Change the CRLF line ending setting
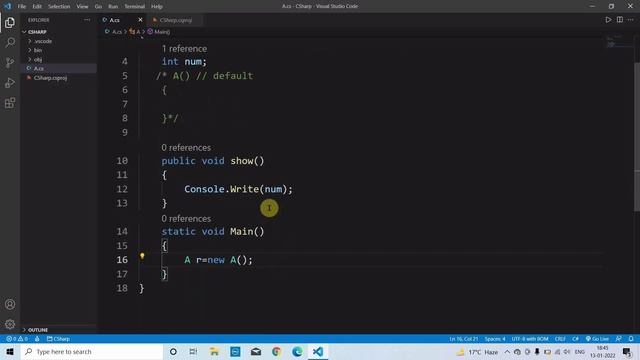The width and height of the screenshot is (640, 360). [x=560, y=339]
